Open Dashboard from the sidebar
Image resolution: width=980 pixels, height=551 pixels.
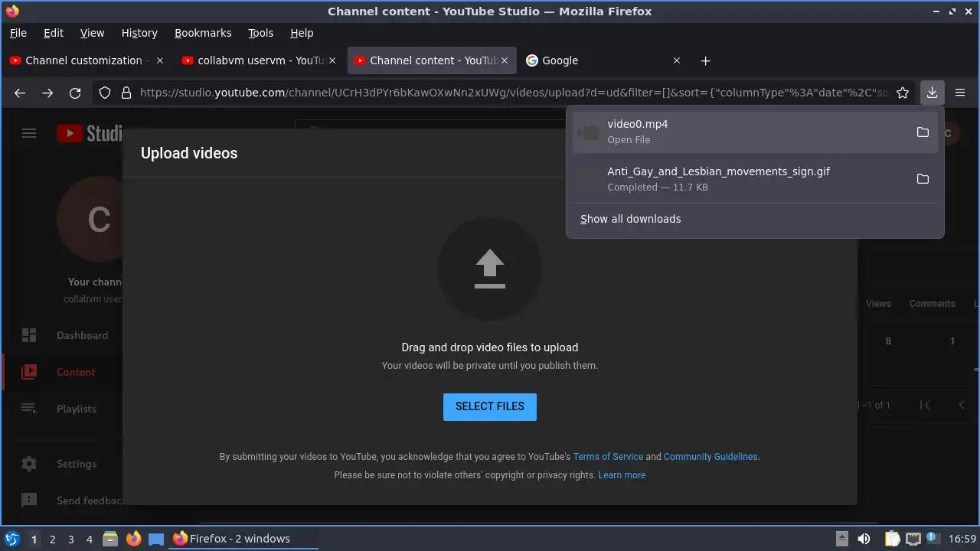82,335
